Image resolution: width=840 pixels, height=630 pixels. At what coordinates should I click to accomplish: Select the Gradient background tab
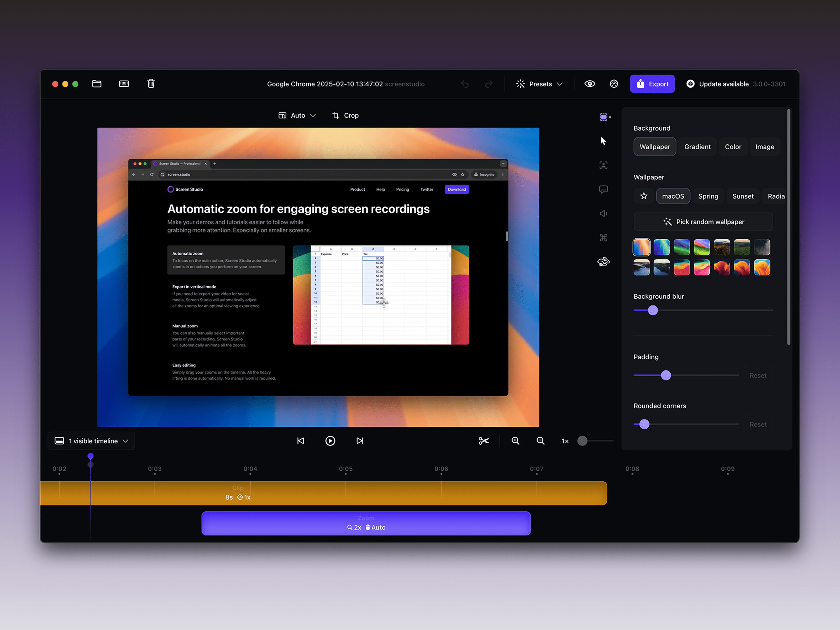pos(697,147)
